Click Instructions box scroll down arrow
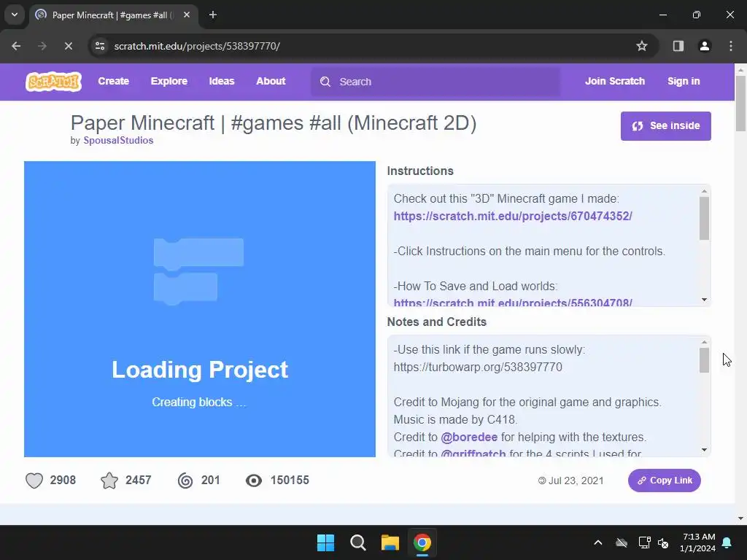This screenshot has width=747, height=560. [704, 300]
